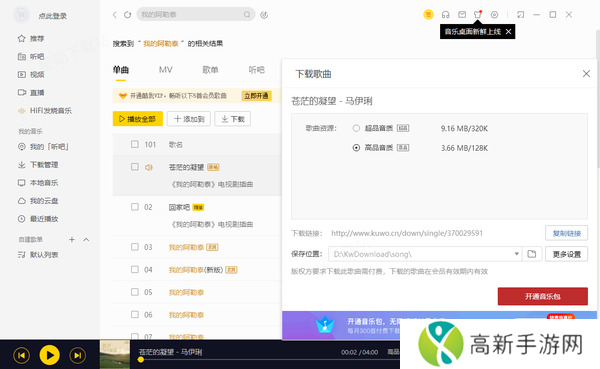The height and width of the screenshot is (369, 600).
Task: Open the headphones icon in top bar
Action: (445, 15)
